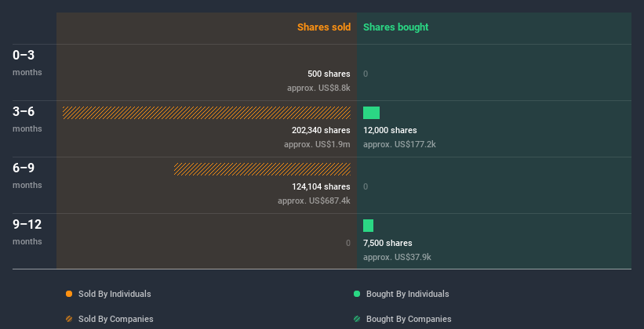Click the Bought By Individuals legend label

click(407, 294)
